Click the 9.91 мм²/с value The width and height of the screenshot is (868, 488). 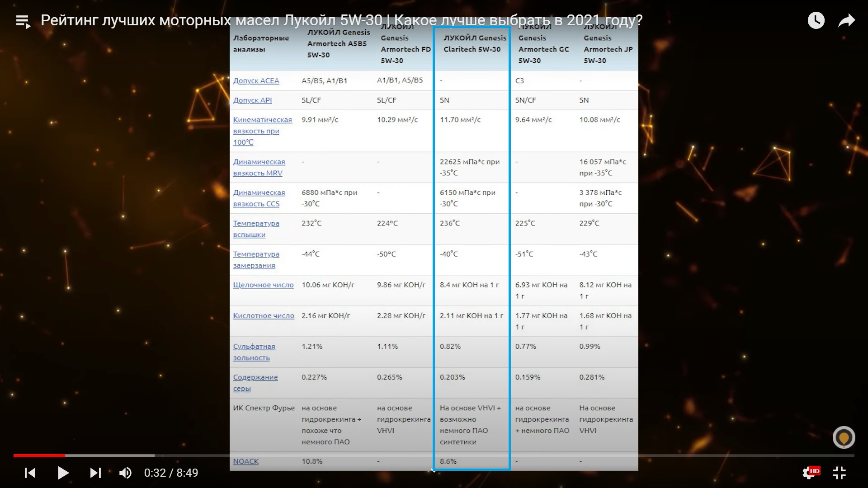point(320,120)
